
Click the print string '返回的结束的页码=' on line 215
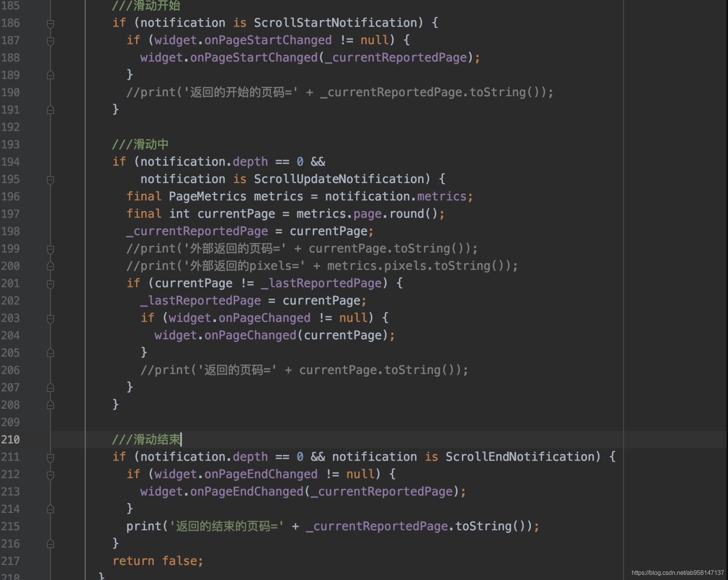(x=226, y=527)
